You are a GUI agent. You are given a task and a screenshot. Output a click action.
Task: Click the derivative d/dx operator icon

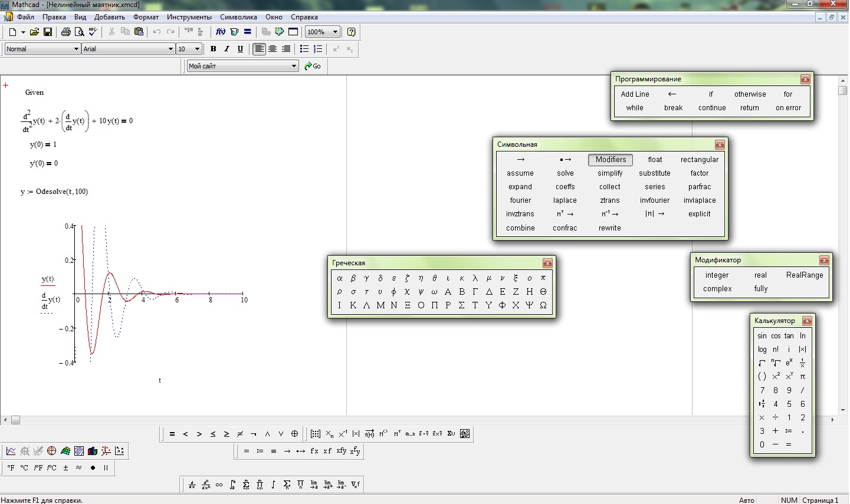point(192,485)
